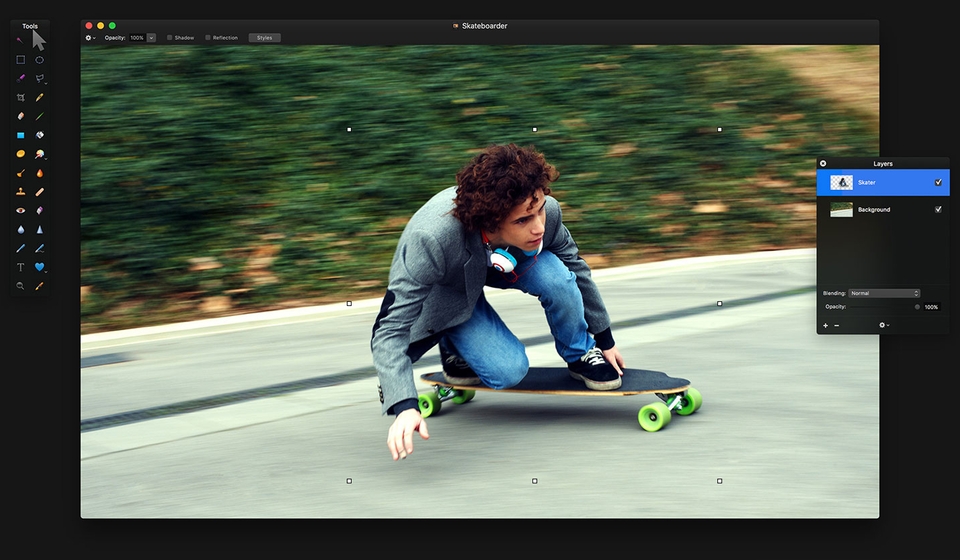This screenshot has width=960, height=560.
Task: Open the Blending mode dropdown
Action: click(x=884, y=293)
